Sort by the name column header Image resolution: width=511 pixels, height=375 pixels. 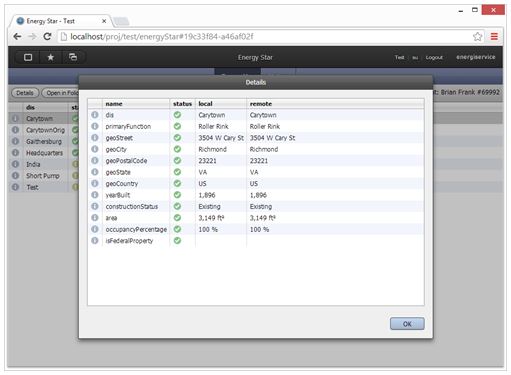click(136, 104)
